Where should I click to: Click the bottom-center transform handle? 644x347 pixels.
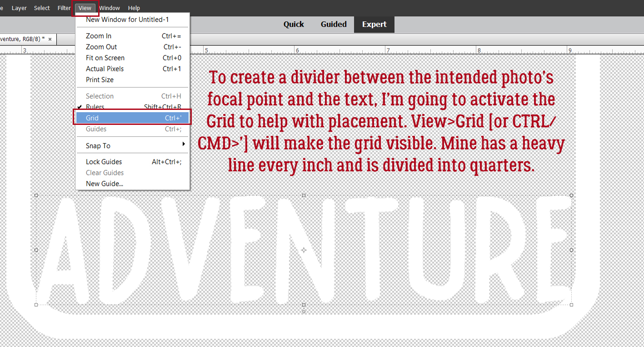304,305
